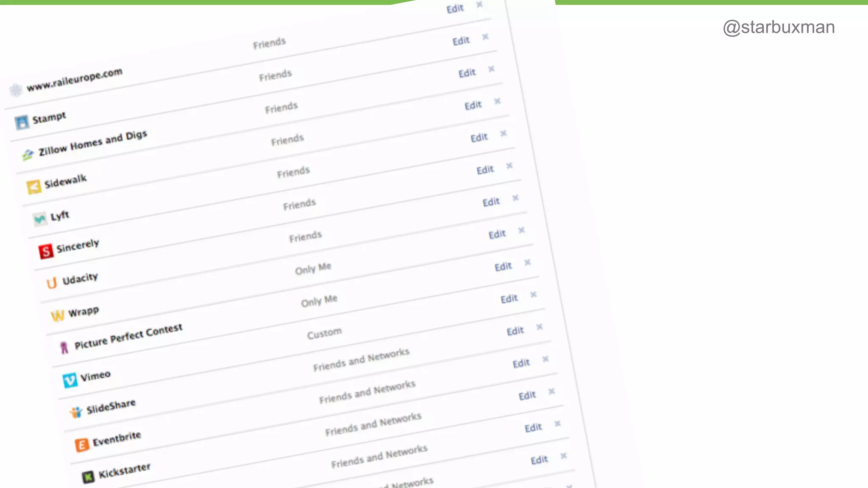Click the Udacity U icon
This screenshot has width=868, height=488.
[52, 283]
